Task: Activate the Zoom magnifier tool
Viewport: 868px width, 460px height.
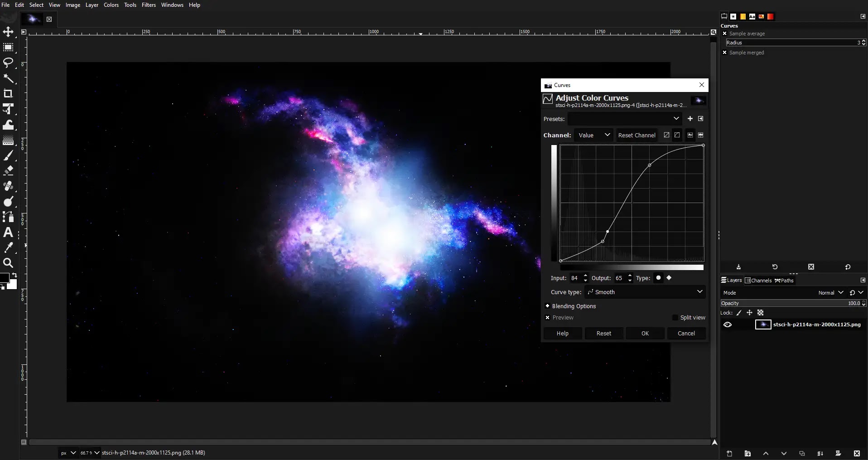Action: [x=8, y=263]
